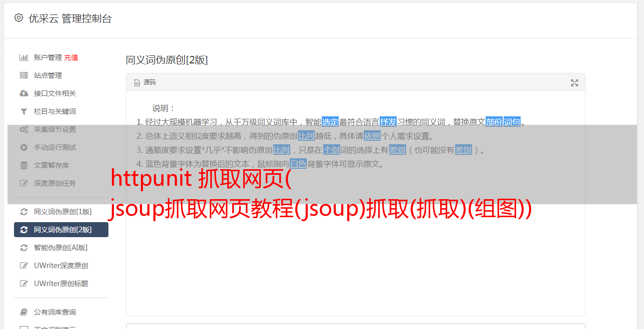Click the red 充值 recharge link
Screen dimensions: 644x329
tap(71, 57)
